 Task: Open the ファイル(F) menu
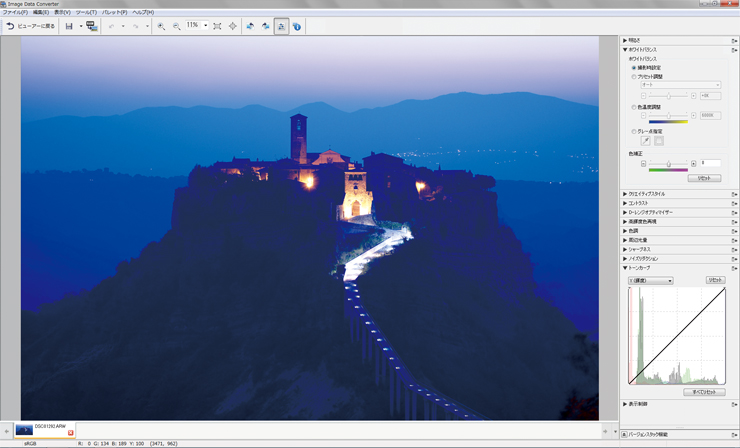(x=14, y=12)
